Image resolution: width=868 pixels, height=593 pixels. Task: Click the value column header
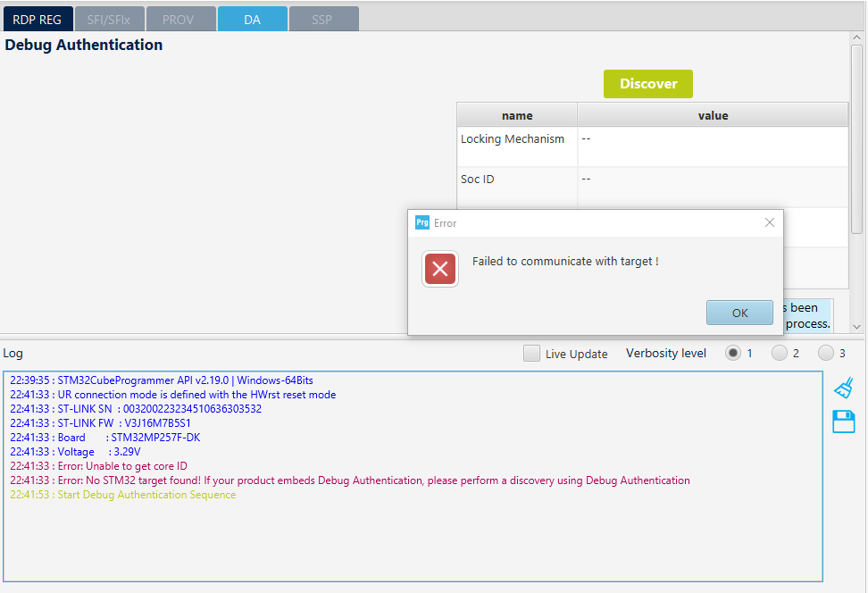point(712,114)
